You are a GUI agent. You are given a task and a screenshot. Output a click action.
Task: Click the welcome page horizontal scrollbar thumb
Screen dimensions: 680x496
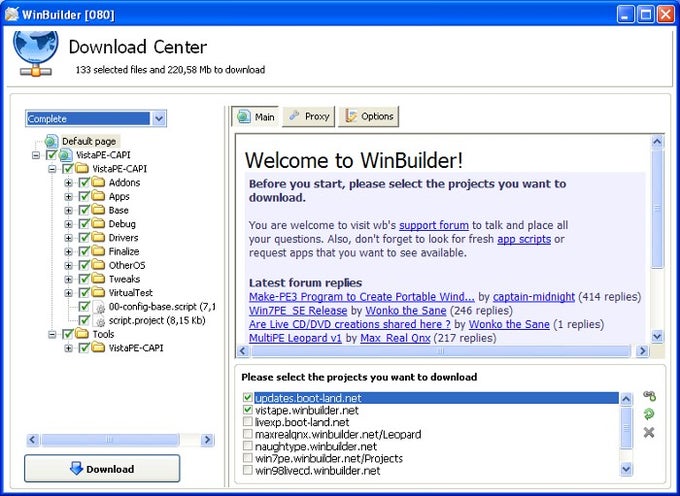[440, 351]
